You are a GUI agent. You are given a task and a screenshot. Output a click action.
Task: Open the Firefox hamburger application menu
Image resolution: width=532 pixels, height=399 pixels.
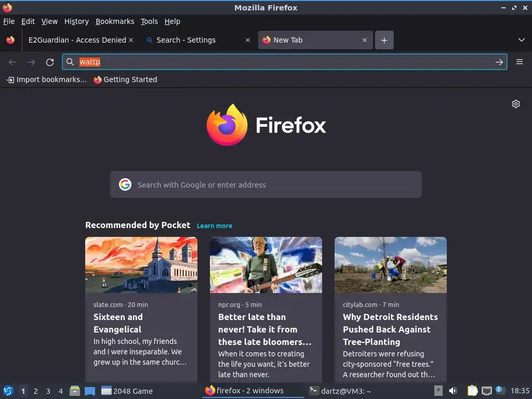coord(520,62)
